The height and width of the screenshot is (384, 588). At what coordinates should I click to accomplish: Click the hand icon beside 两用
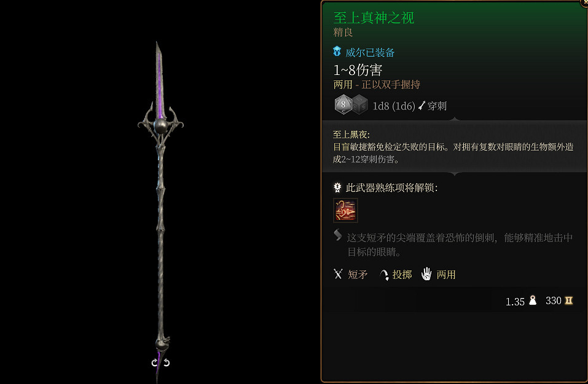(426, 274)
